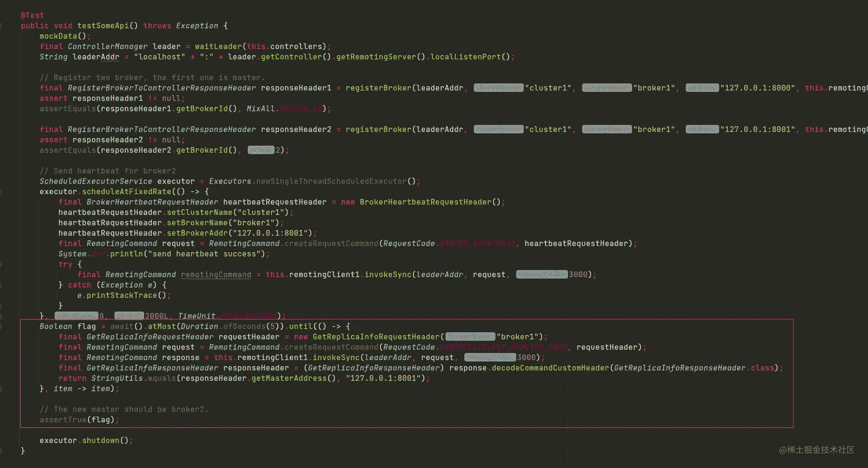Click getMasterAddress() call
The height and width of the screenshot is (468, 868).
pos(293,378)
